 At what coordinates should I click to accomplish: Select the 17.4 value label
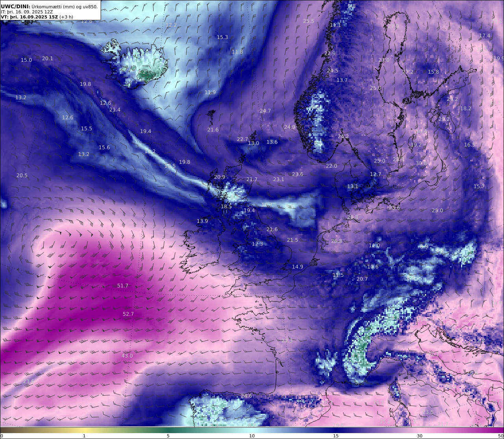(485, 35)
